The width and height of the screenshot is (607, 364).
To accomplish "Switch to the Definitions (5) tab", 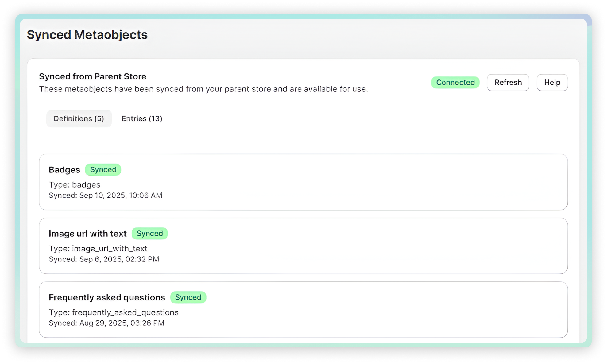I will coord(79,119).
